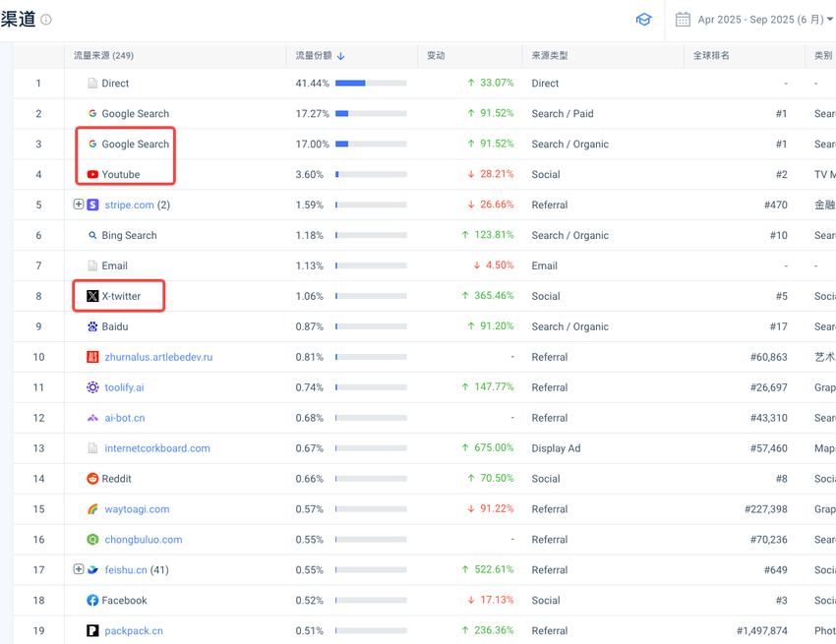836x644 pixels.
Task: Open the chongbuluo.com link
Action: (144, 540)
